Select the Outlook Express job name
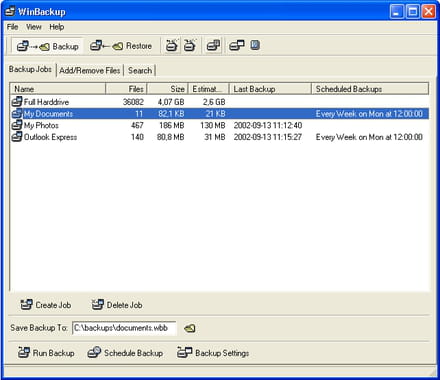This screenshot has width=440, height=380. (50, 137)
